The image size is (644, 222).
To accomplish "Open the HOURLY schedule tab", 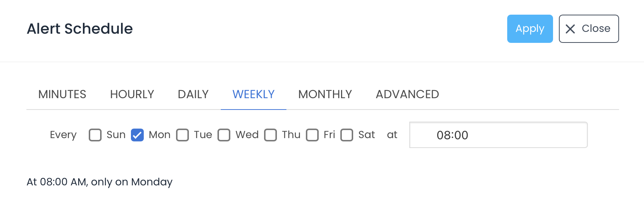I will [132, 95].
